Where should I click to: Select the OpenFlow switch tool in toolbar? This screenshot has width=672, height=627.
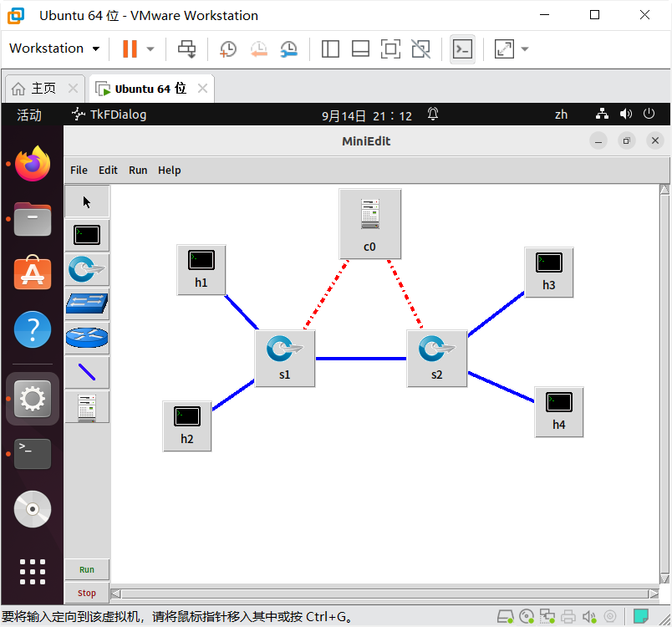tap(87, 269)
